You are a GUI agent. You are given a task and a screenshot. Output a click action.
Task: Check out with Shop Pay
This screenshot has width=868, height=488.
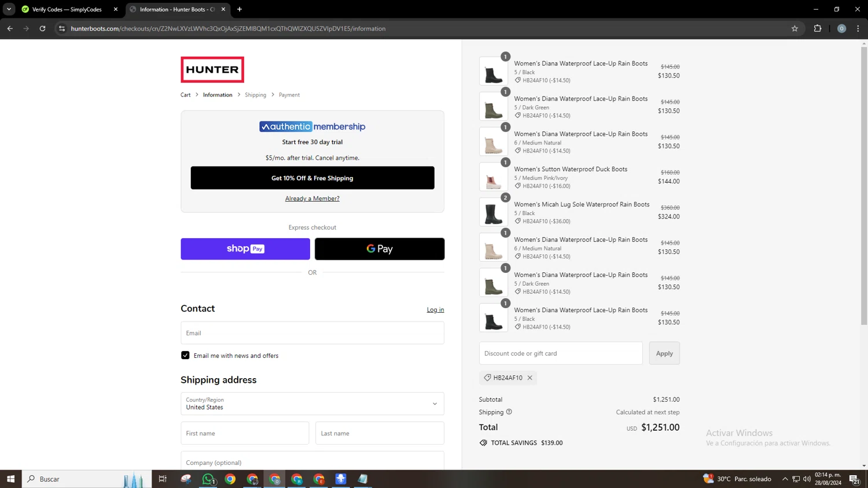245,249
